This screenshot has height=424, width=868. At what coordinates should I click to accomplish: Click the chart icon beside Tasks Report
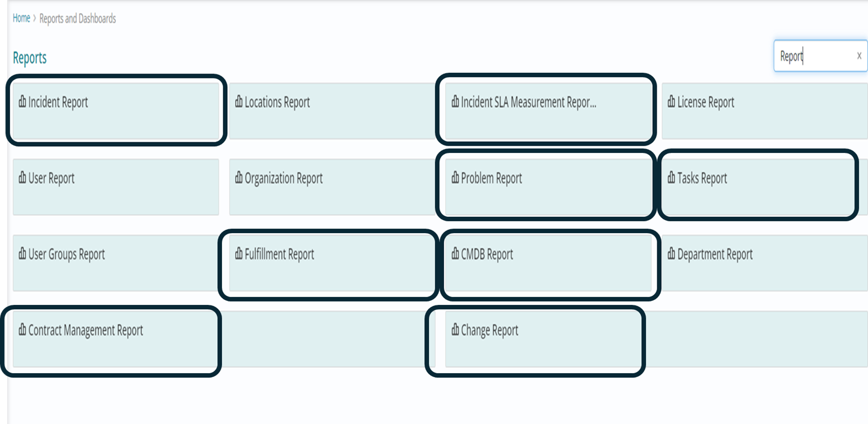click(x=672, y=178)
